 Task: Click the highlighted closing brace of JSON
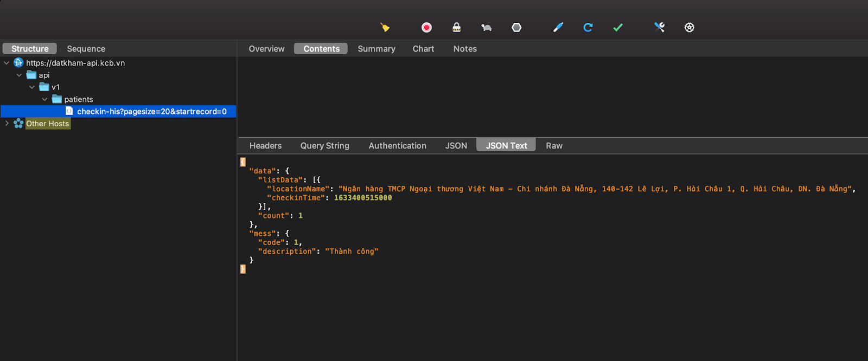click(242, 269)
